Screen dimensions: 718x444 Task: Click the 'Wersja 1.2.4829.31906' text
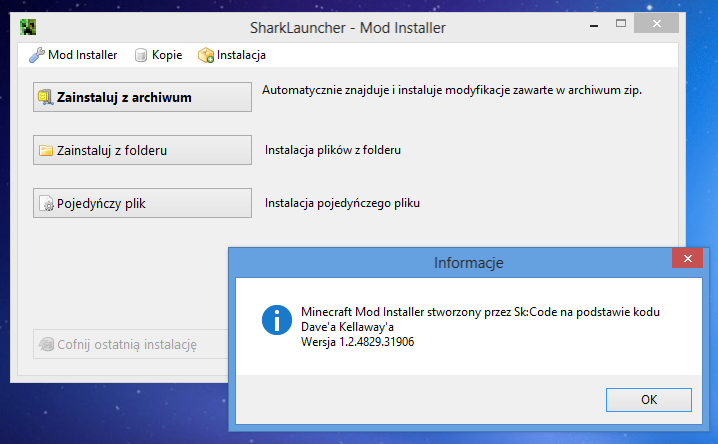coord(358,342)
